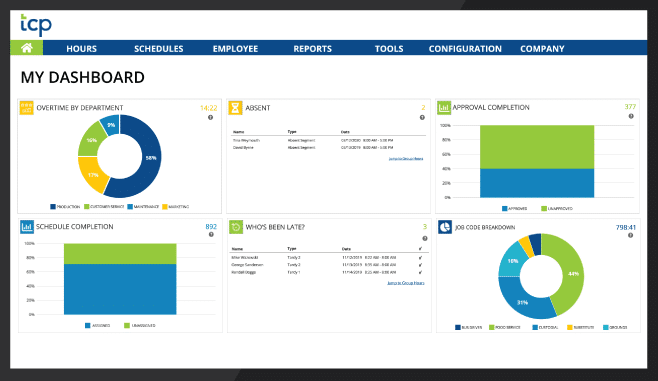Select the 10% teal job code segment
The width and height of the screenshot is (658, 381).
click(512, 261)
